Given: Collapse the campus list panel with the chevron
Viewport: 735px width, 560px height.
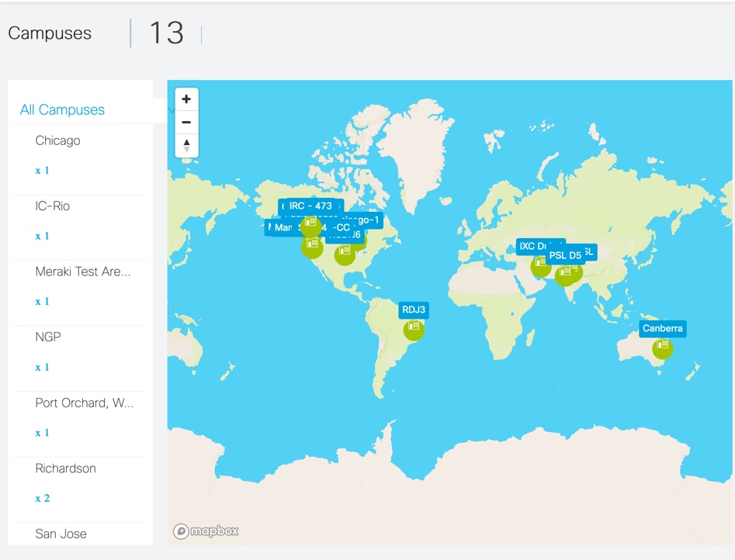Looking at the screenshot, I should [172, 110].
